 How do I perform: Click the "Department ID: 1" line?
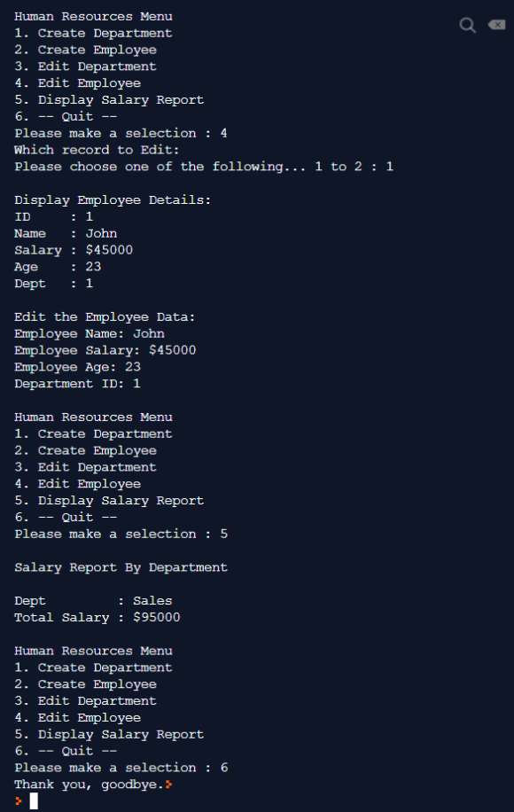click(x=77, y=384)
